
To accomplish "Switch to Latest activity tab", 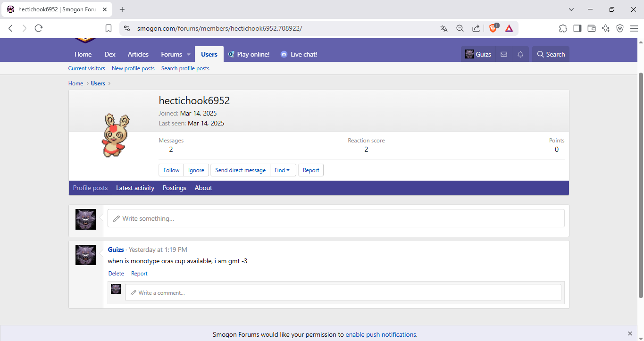I will (x=135, y=188).
